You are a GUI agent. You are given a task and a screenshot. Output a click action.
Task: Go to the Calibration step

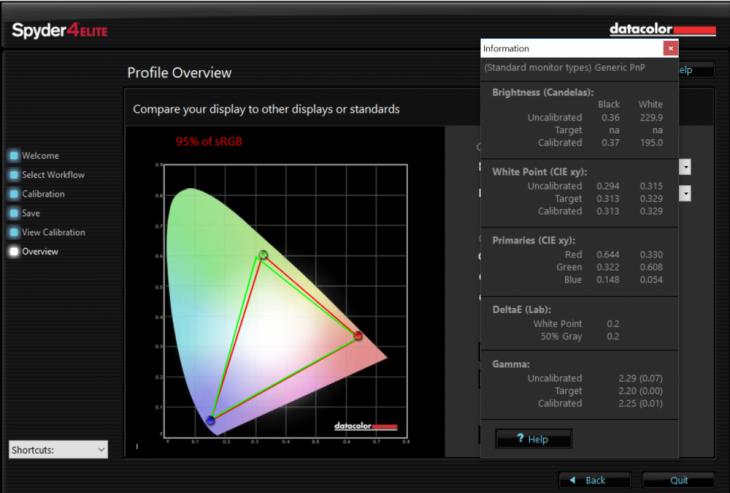(43, 194)
